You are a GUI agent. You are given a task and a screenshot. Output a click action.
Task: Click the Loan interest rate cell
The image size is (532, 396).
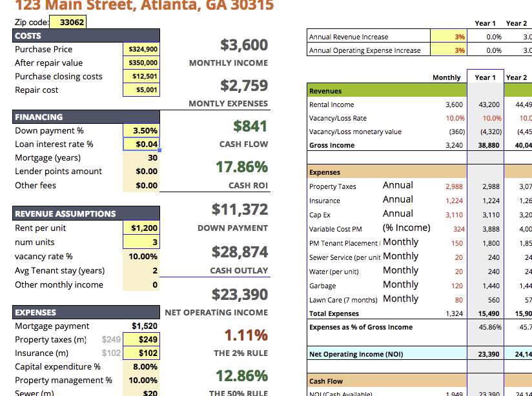coord(141,144)
